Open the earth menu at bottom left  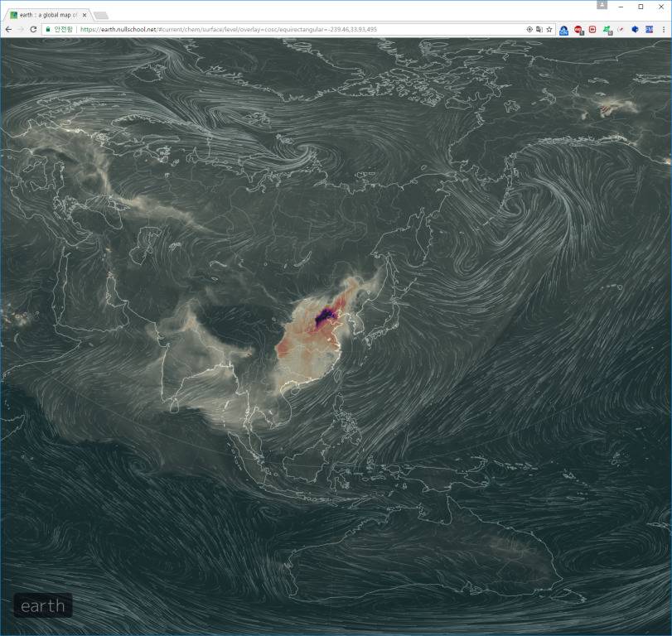[43, 606]
